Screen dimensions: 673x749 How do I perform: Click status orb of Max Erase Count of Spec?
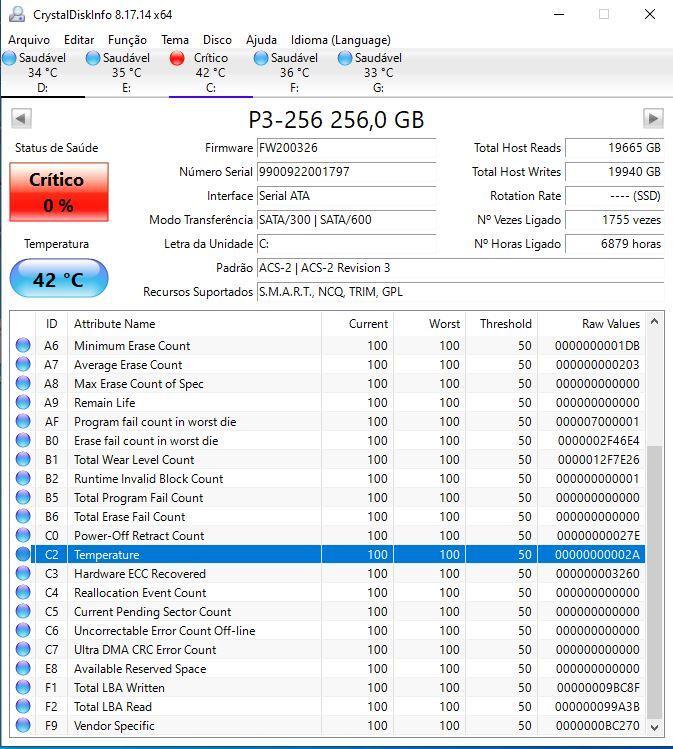23,384
